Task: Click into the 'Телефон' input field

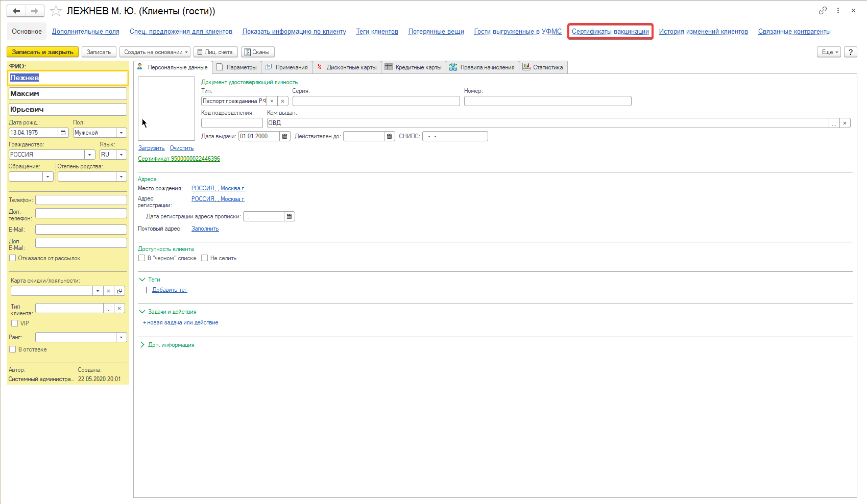Action: point(81,200)
